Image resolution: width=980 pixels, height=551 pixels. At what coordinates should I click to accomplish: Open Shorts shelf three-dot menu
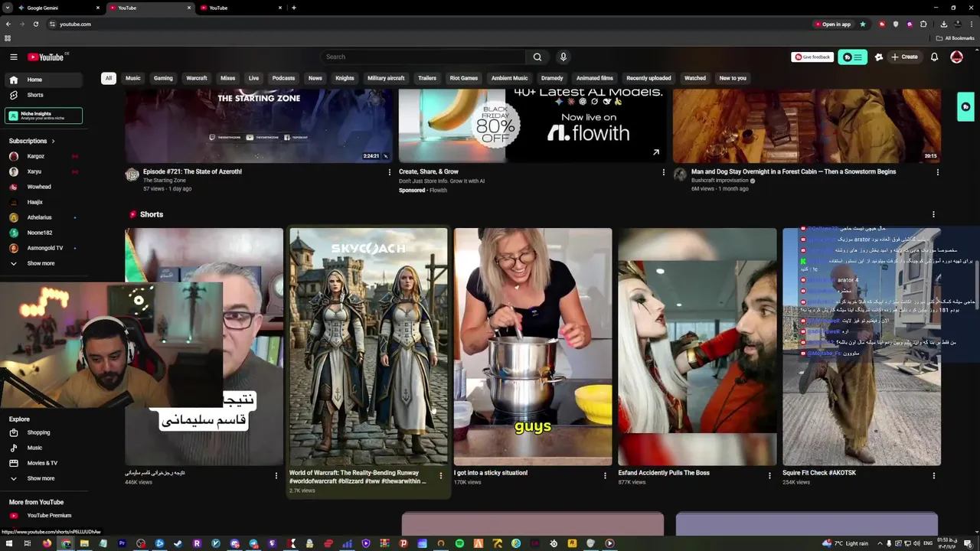tap(933, 214)
